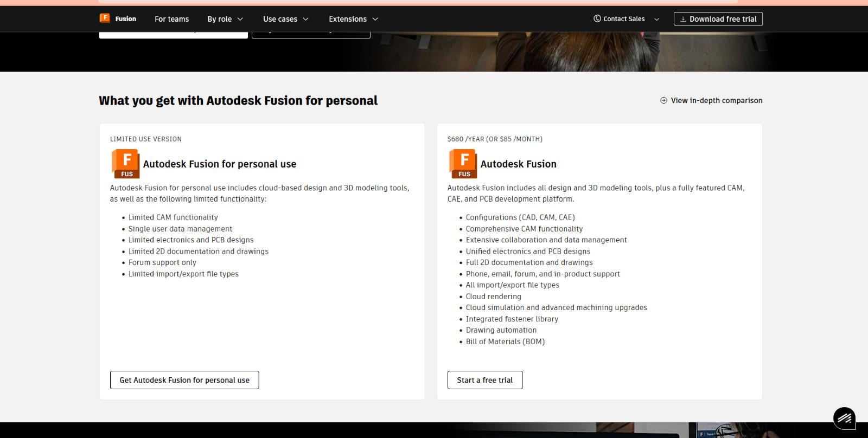Click Cloud simulation and advanced machining upgrades
Screen dimensions: 868x438
pos(557,307)
